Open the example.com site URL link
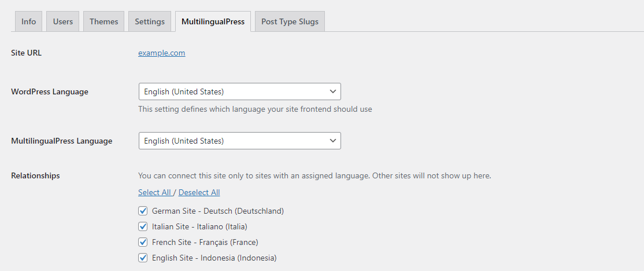644x271 pixels. click(162, 53)
